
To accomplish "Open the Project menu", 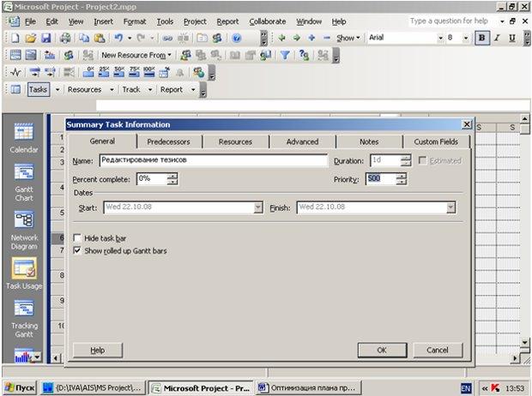I will tap(195, 21).
